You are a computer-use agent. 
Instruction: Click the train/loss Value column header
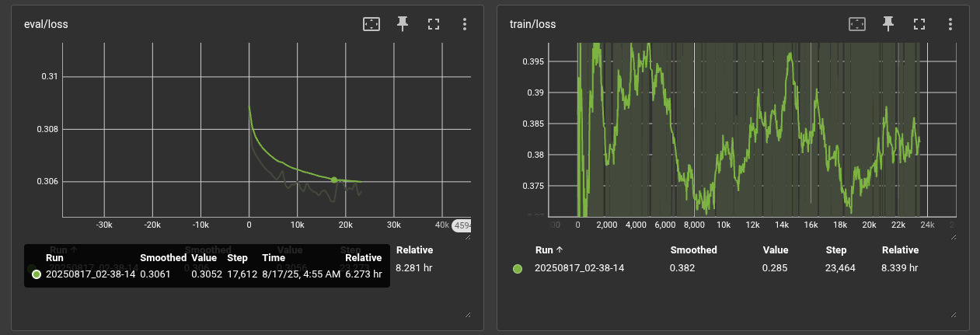tap(775, 250)
